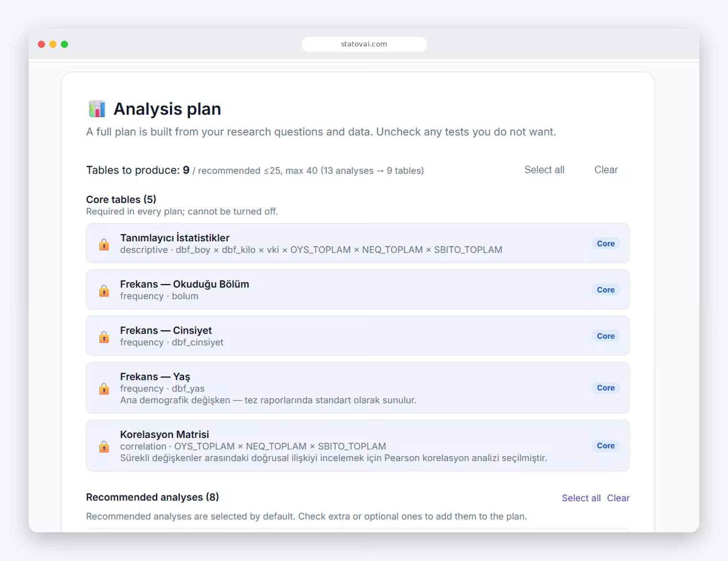Select all Recommended analyses
The height and width of the screenshot is (561, 728).
click(x=581, y=498)
